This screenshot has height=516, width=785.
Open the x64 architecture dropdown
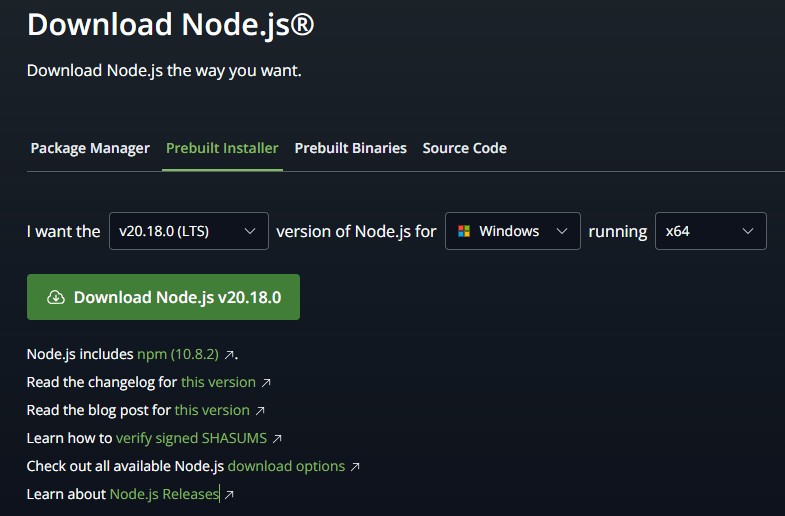click(710, 231)
